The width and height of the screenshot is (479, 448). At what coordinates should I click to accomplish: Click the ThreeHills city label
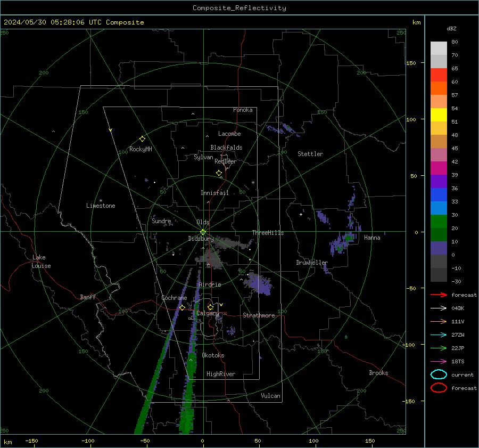[x=268, y=233]
